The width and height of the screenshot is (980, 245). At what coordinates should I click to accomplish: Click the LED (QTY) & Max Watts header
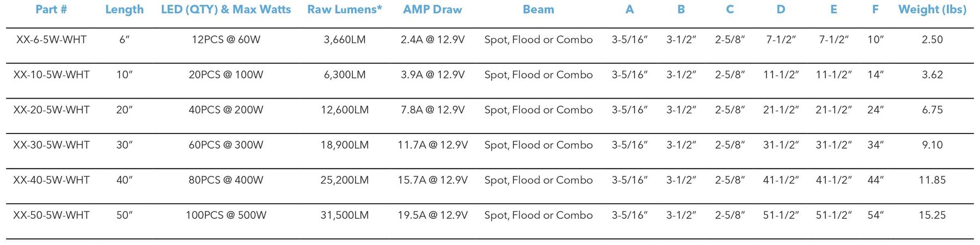pyautogui.click(x=226, y=10)
